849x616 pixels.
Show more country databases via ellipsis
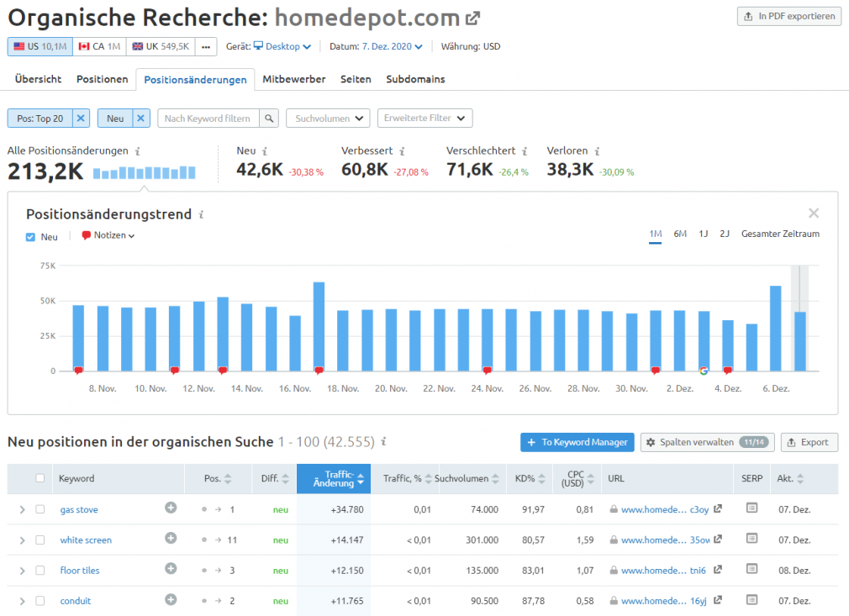tap(206, 46)
